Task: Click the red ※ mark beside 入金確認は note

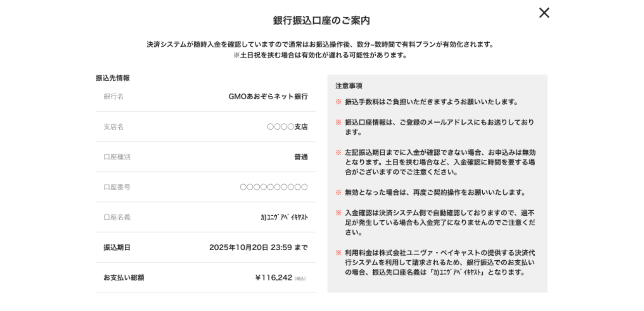Action: point(338,213)
